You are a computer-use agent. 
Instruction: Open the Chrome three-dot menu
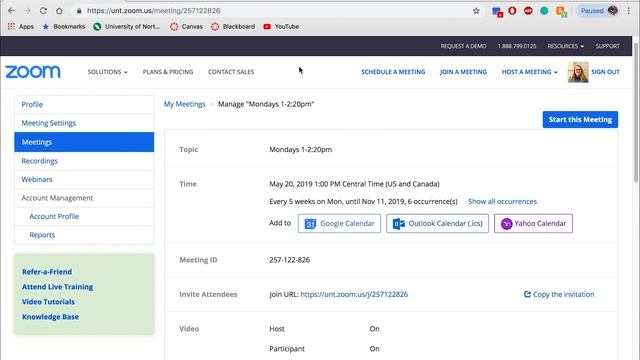pyautogui.click(x=629, y=11)
